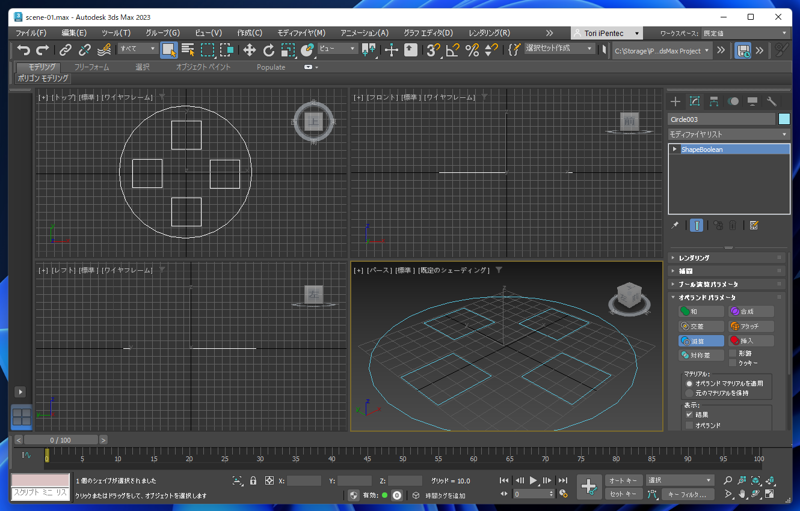
Task: Expand the 補間 rollout
Action: tap(729, 271)
